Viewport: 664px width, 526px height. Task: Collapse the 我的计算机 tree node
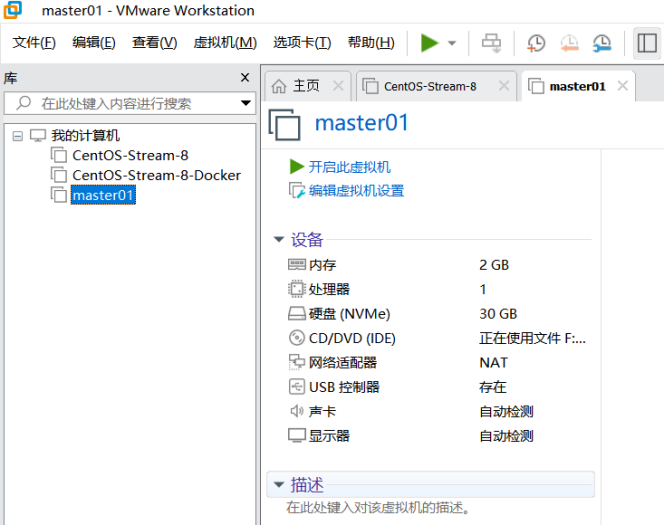pos(17,136)
